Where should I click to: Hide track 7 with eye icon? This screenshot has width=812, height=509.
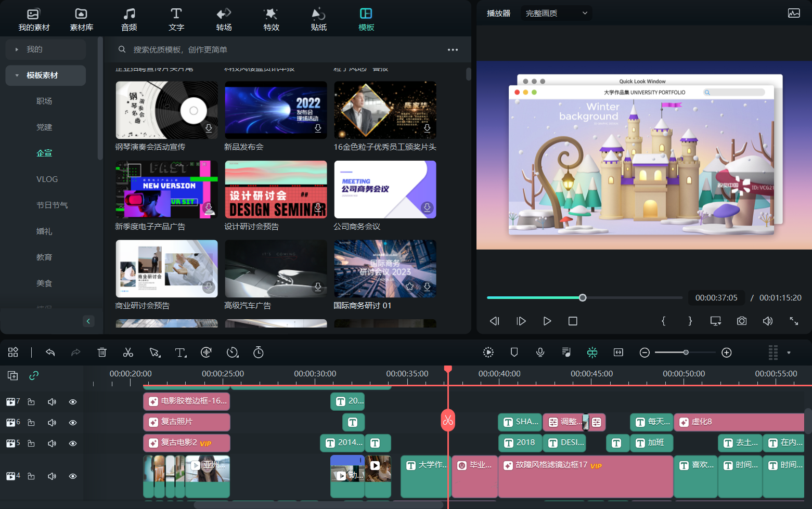tap(73, 402)
